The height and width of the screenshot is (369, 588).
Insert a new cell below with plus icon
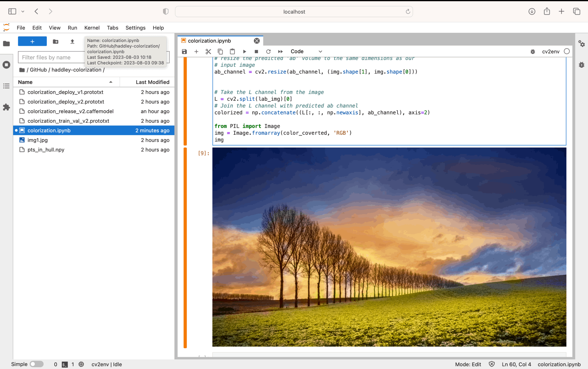point(196,52)
